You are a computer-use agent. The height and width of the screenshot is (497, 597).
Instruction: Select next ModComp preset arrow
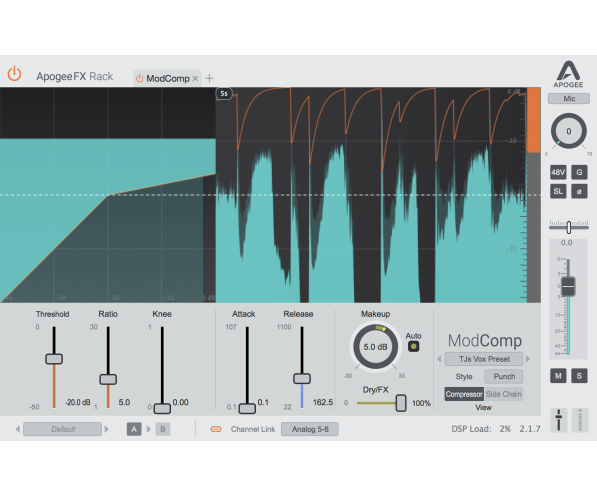[x=528, y=359]
